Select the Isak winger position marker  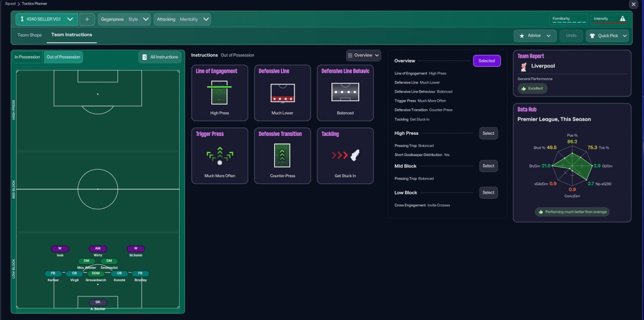(x=60, y=249)
